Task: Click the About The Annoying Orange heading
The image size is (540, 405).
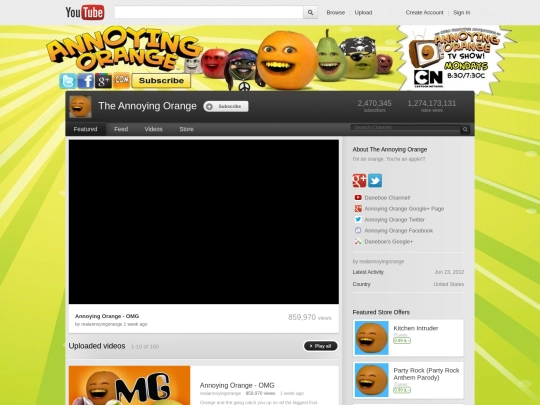Action: (x=390, y=149)
